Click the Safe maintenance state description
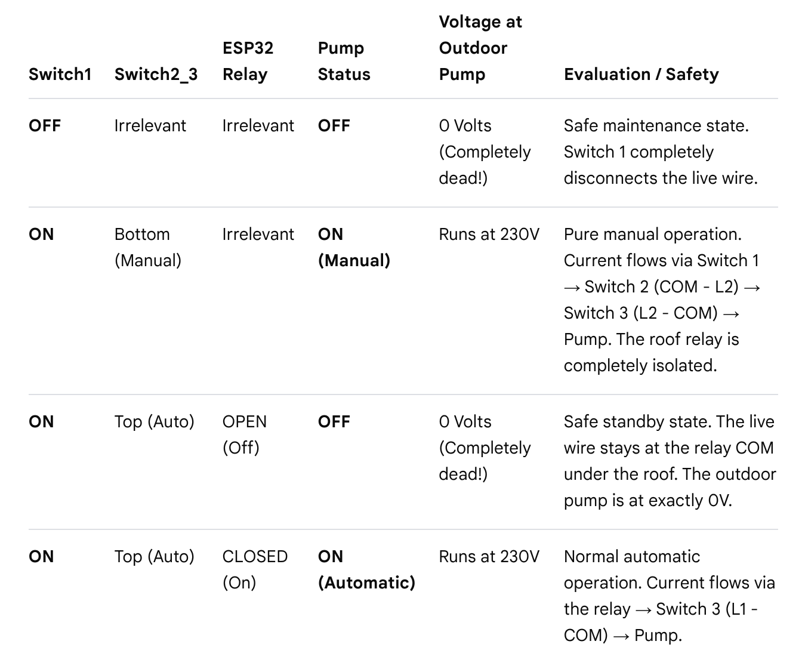The height and width of the screenshot is (672, 802). [x=661, y=152]
